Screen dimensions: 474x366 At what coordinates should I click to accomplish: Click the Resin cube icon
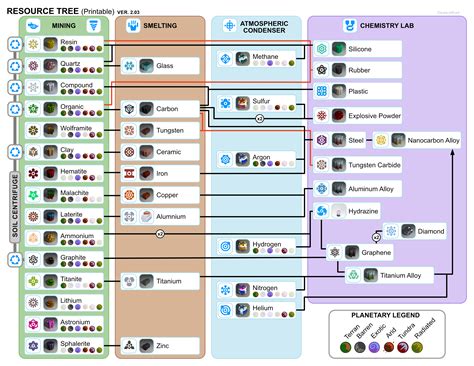click(50, 44)
